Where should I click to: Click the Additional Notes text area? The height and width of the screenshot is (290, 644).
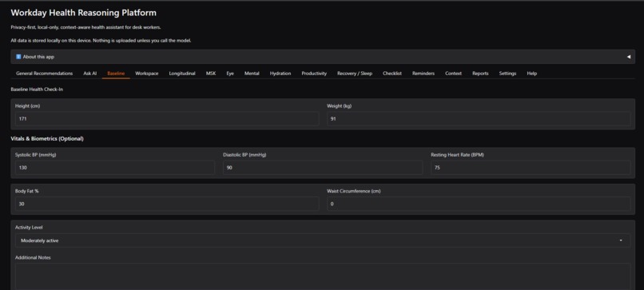click(323, 276)
